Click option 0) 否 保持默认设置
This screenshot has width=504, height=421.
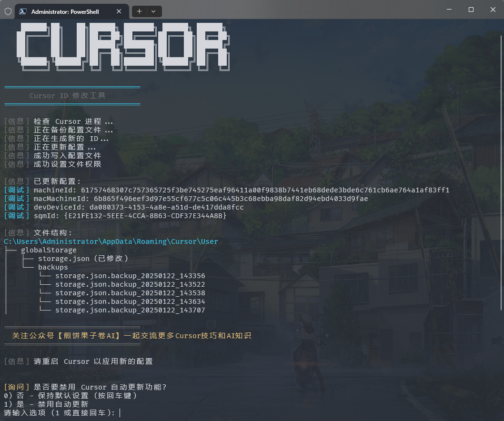pyautogui.click(x=70, y=395)
